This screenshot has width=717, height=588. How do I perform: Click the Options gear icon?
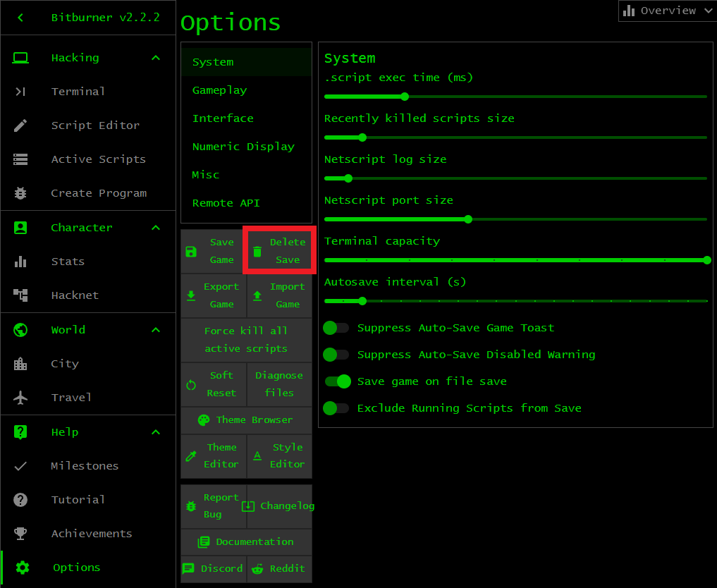pos(23,568)
